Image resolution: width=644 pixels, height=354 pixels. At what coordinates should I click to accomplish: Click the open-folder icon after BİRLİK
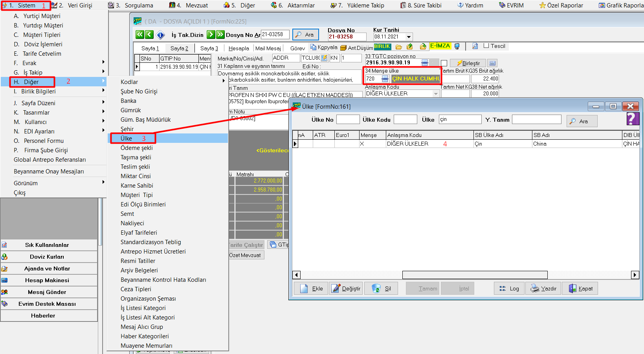coord(399,47)
